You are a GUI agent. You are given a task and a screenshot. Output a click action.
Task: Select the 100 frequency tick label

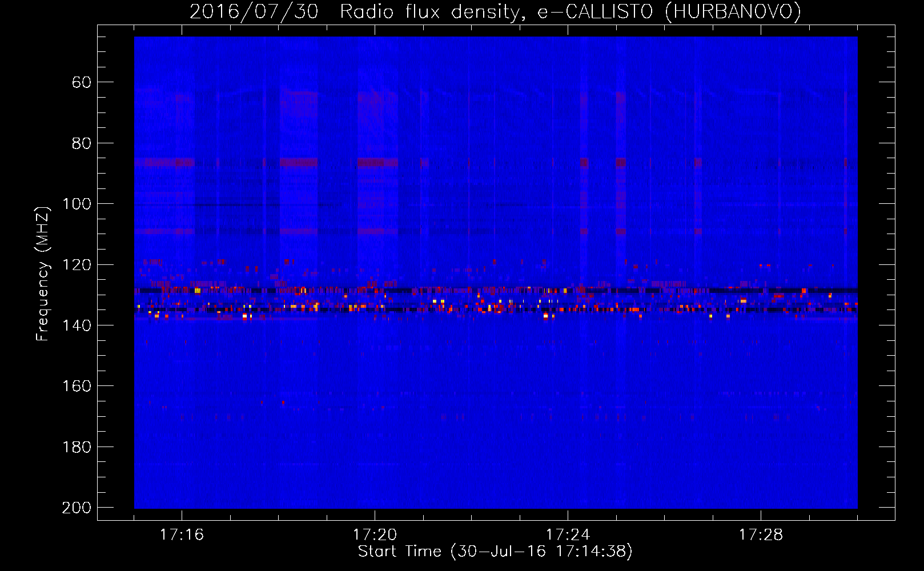tap(77, 204)
